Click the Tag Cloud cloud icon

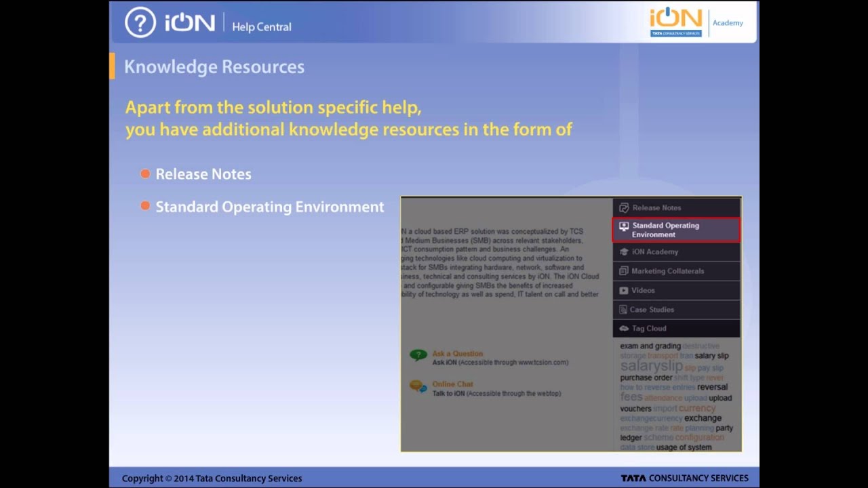pos(624,328)
